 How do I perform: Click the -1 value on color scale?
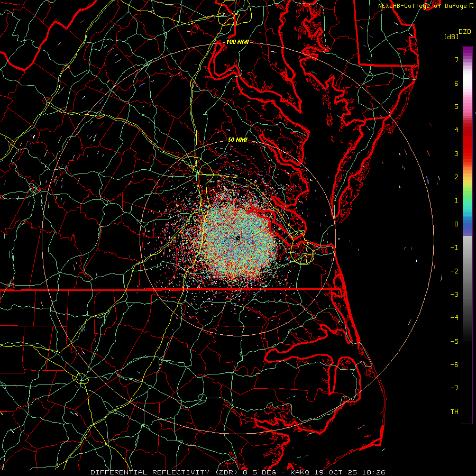tap(454, 248)
